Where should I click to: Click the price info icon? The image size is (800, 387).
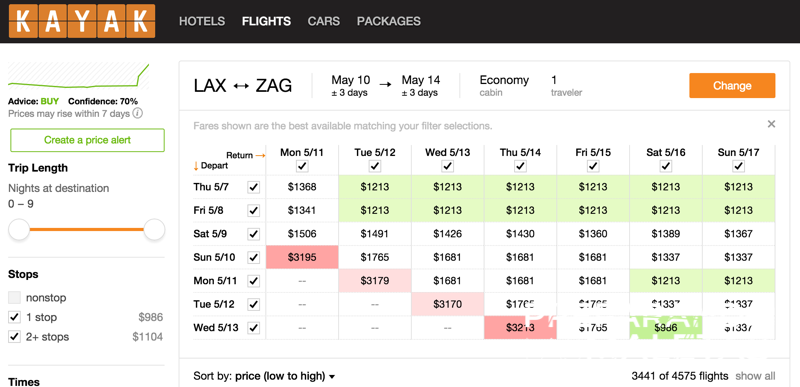tap(138, 113)
